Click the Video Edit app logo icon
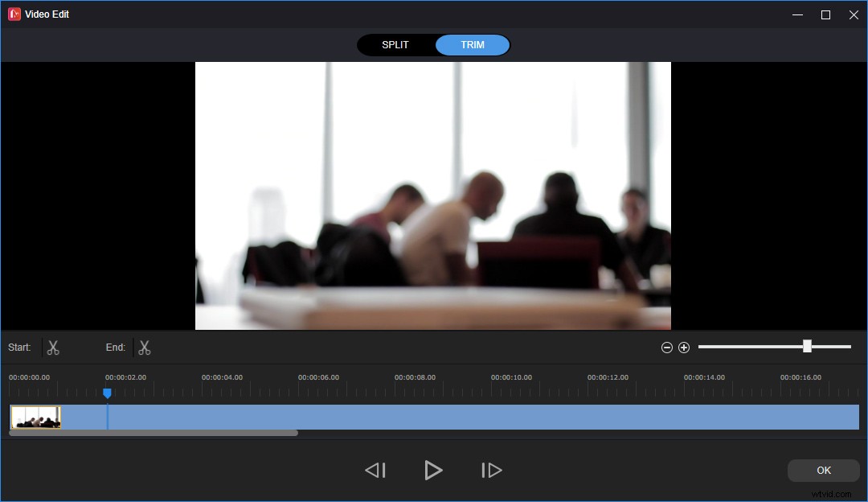The height and width of the screenshot is (502, 868). pyautogui.click(x=13, y=14)
